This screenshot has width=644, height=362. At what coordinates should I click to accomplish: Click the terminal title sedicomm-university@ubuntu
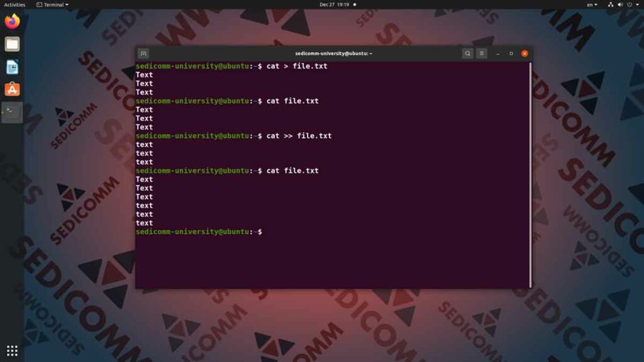(x=333, y=53)
